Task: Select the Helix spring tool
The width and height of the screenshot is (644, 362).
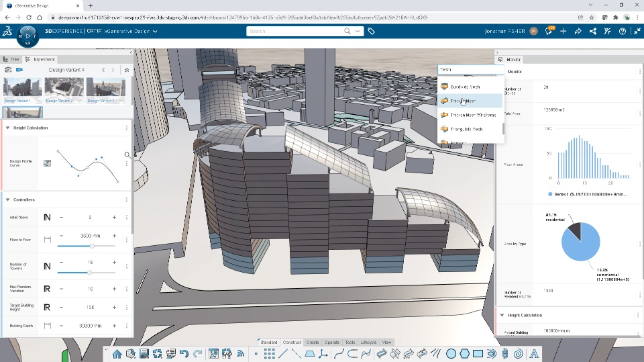Action: click(x=504, y=354)
